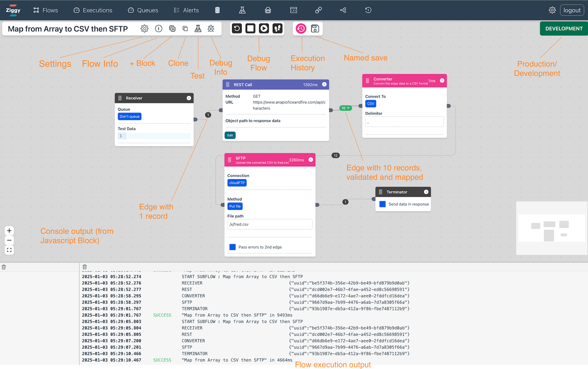The image size is (588, 369).
Task: Select the Clone flow icon
Action: [x=185, y=28]
